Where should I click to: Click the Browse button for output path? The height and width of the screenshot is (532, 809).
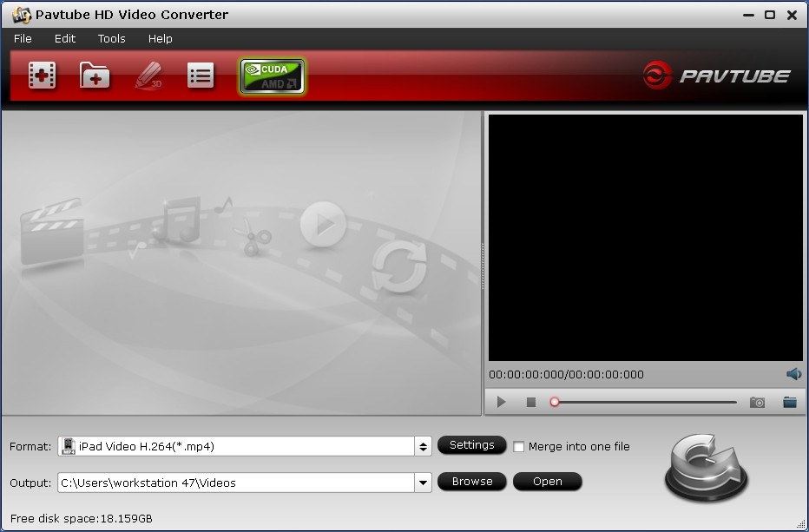pyautogui.click(x=472, y=482)
